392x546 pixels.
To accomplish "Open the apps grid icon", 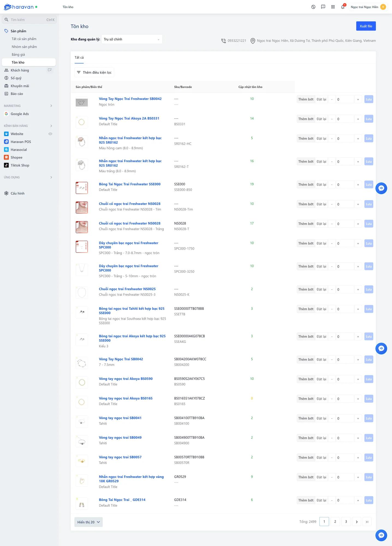I will (333, 7).
